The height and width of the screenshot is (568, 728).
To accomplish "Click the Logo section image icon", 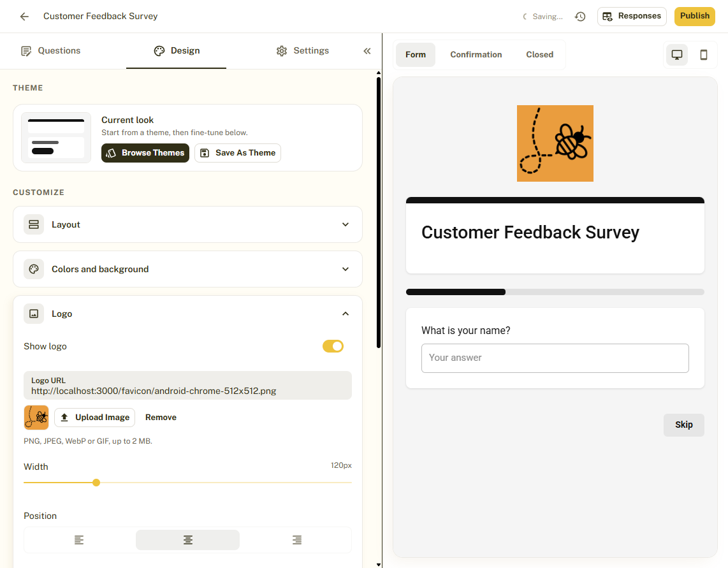I will 34,314.
